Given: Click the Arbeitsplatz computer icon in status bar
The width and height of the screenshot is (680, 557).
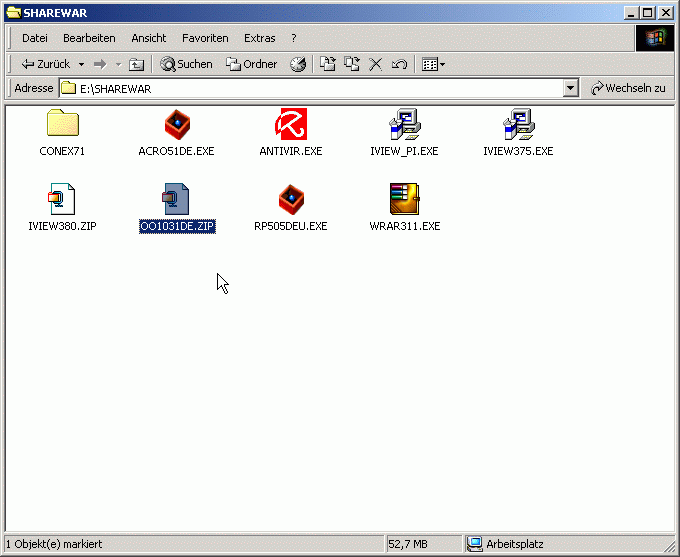Looking at the screenshot, I should point(475,544).
